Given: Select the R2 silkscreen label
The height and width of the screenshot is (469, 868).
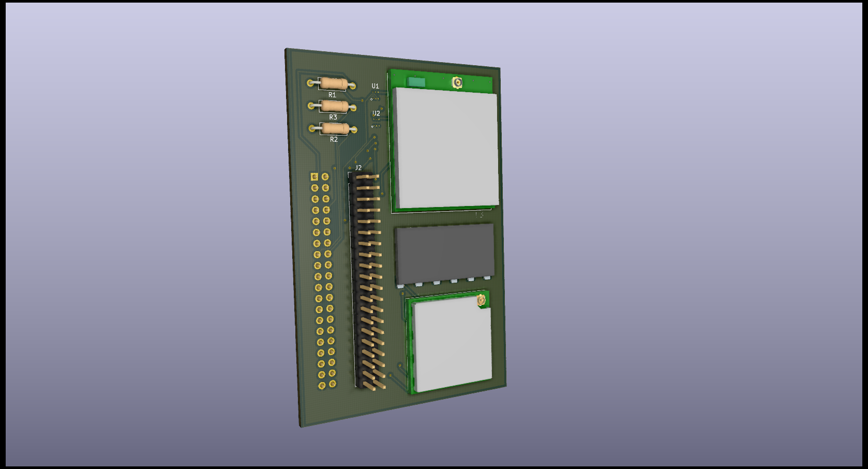Looking at the screenshot, I should pyautogui.click(x=334, y=140).
